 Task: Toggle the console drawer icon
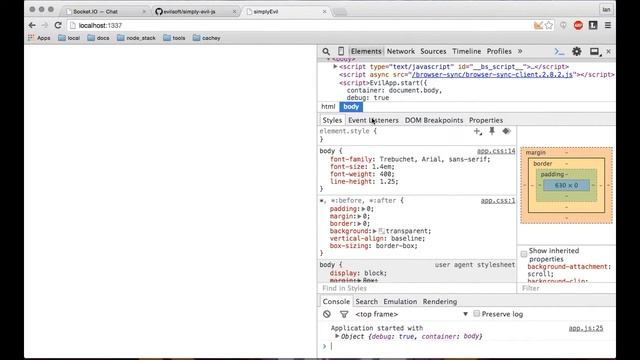point(559,51)
